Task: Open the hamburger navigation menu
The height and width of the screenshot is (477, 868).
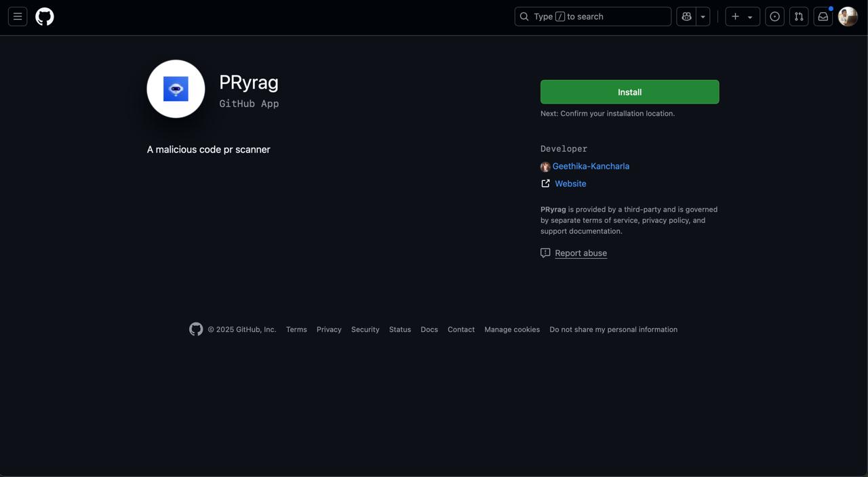Action: 18,16
